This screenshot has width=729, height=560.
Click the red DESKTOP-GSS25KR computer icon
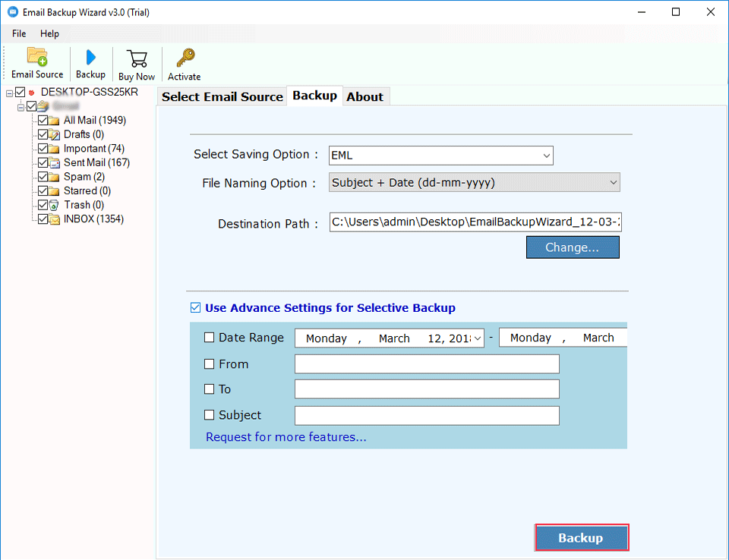32,93
